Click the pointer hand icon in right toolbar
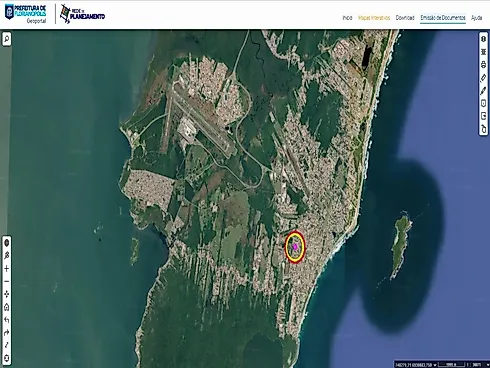Image resolution: width=490 pixels, height=368 pixels. [484, 129]
